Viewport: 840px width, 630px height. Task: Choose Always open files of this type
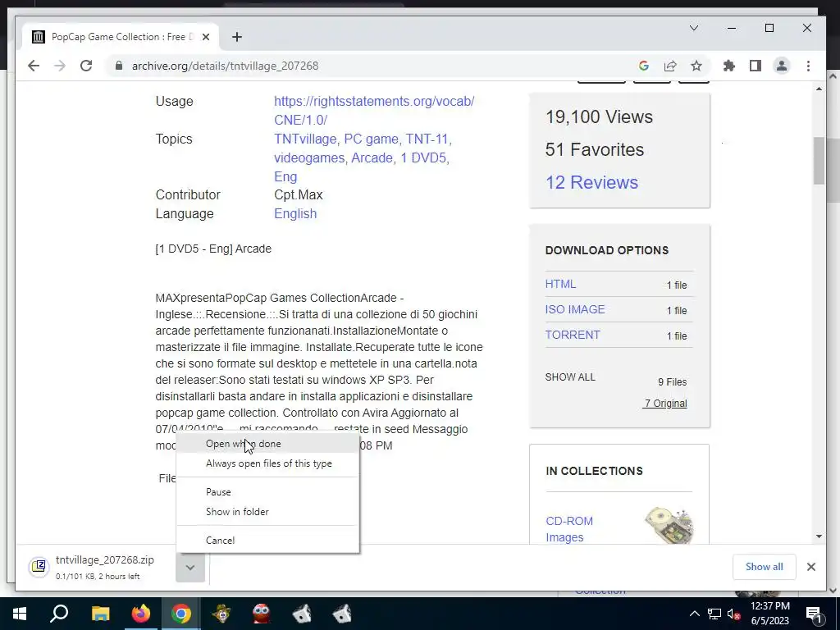[x=269, y=463]
